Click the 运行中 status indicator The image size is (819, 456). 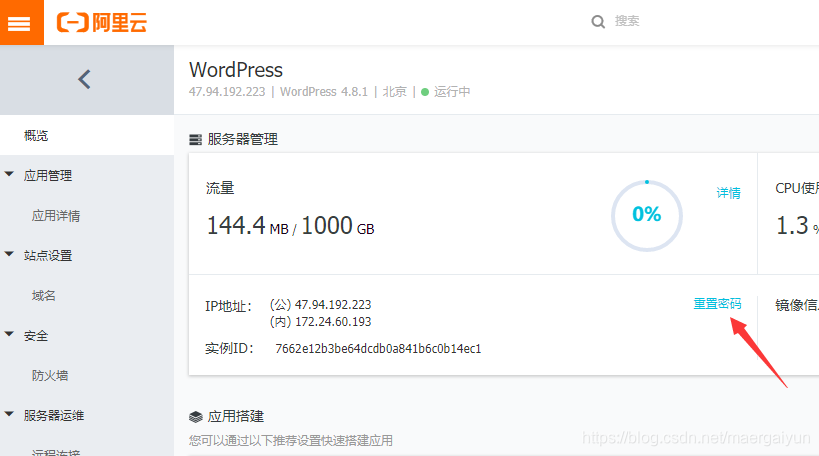446,92
